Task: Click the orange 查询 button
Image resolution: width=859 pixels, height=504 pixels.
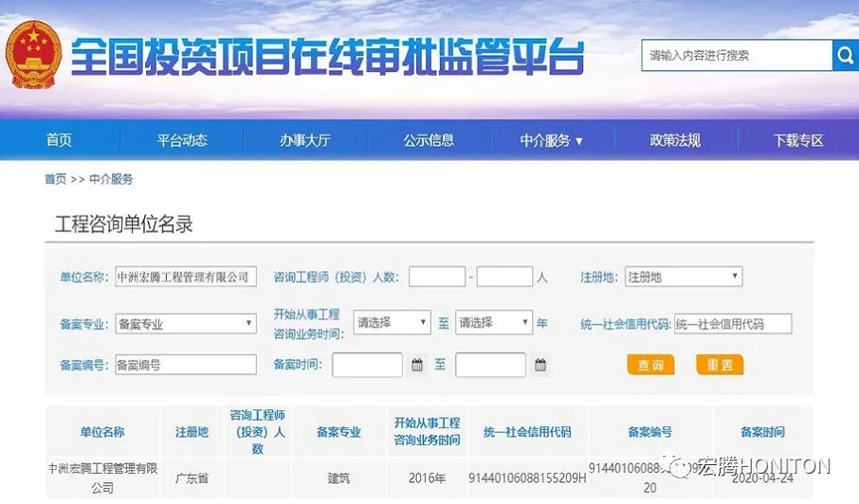Action: pyautogui.click(x=650, y=365)
